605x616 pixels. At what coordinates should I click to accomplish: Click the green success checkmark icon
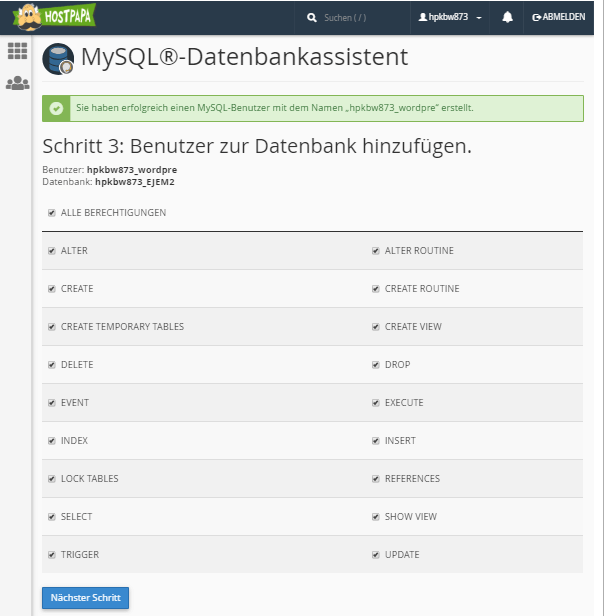click(56, 108)
